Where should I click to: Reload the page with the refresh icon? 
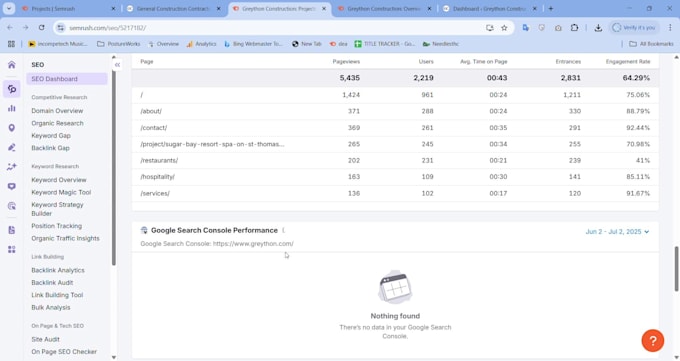(x=42, y=28)
